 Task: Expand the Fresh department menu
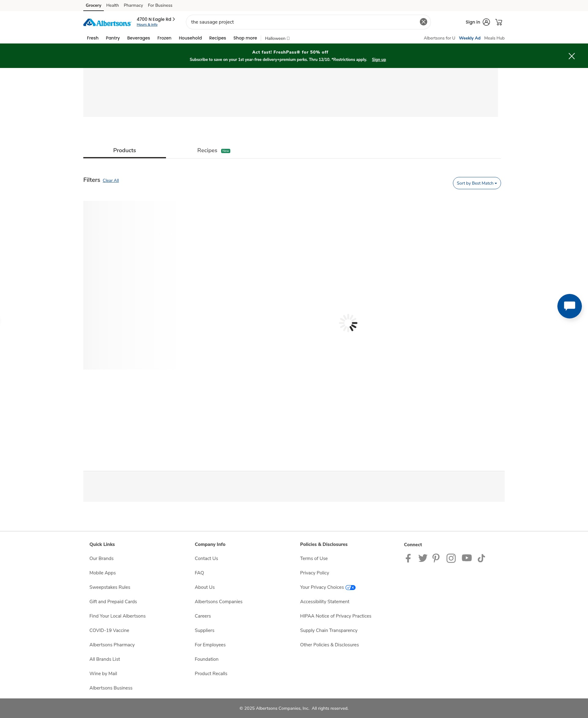[92, 38]
